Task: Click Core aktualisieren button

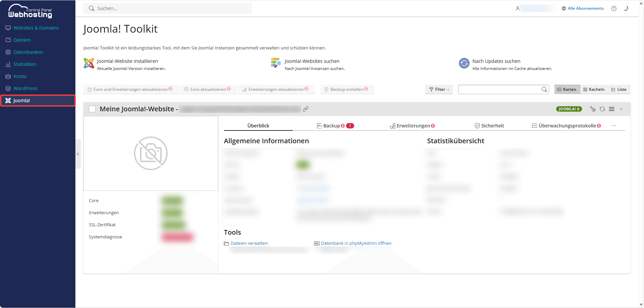Action: tap(208, 89)
